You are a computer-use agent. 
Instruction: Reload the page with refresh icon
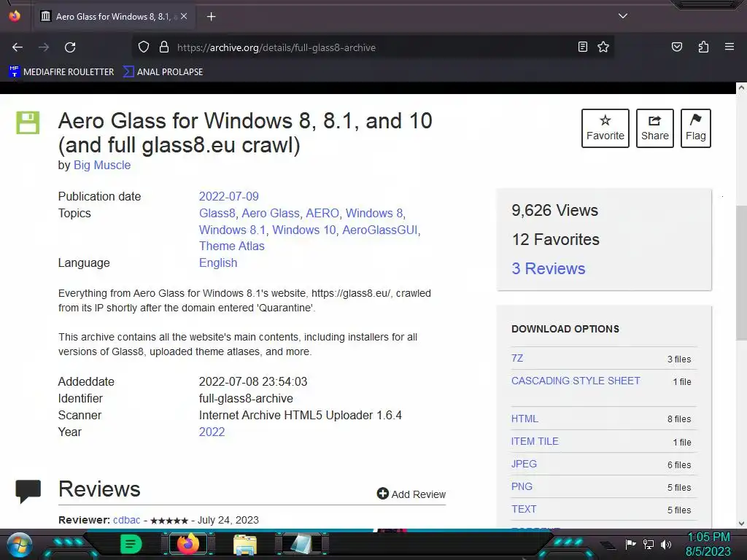coord(70,47)
